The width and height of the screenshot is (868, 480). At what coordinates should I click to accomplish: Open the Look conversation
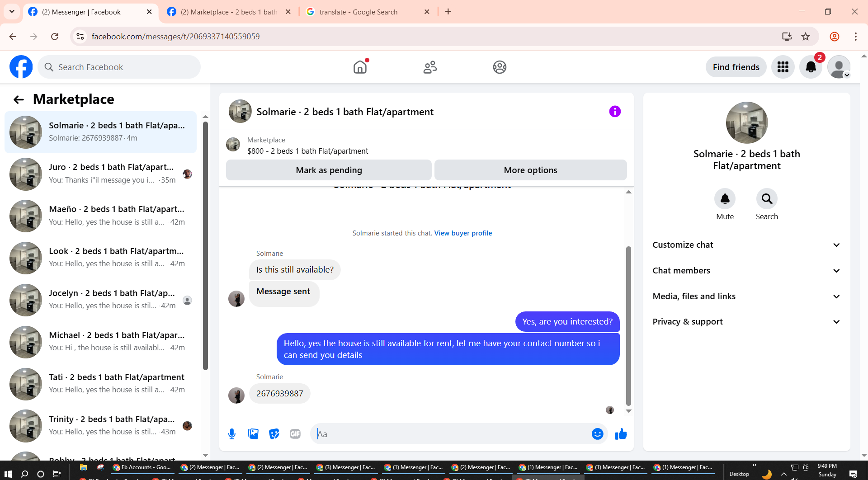click(100, 258)
